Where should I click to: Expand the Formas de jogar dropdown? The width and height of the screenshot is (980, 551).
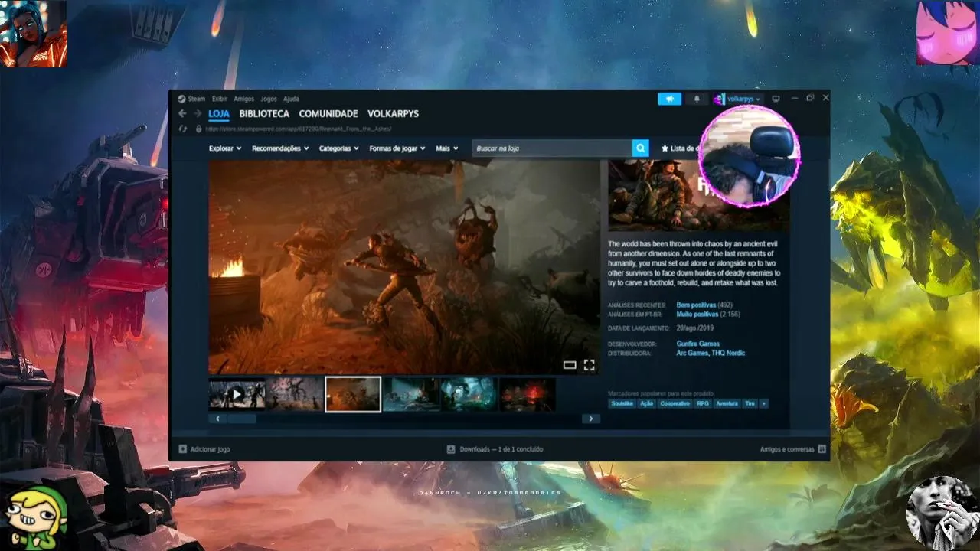(398, 148)
